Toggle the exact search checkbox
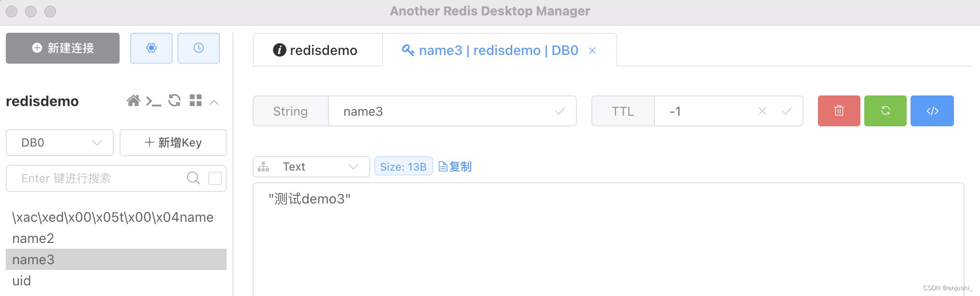The height and width of the screenshot is (296, 980). click(215, 178)
